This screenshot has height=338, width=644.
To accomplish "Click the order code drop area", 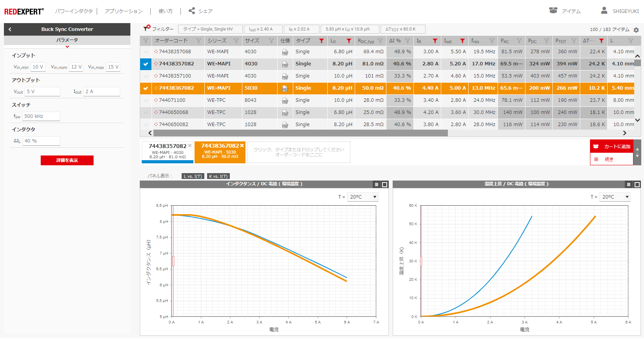I will pyautogui.click(x=299, y=152).
